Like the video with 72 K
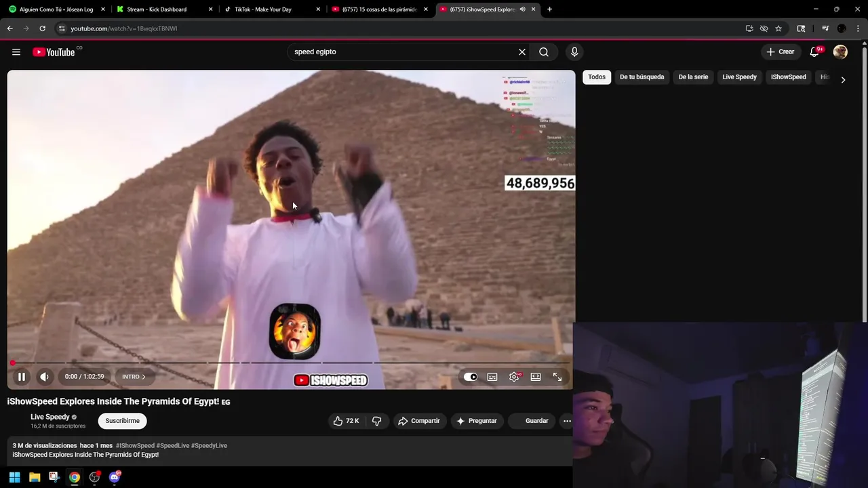 tap(347, 421)
